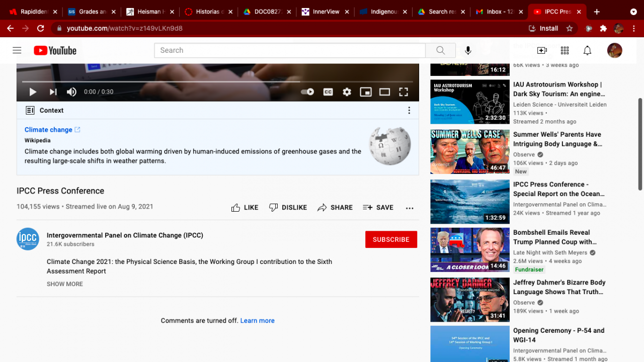Seek on the video progress bar
The image size is (644, 362).
pos(217,81)
